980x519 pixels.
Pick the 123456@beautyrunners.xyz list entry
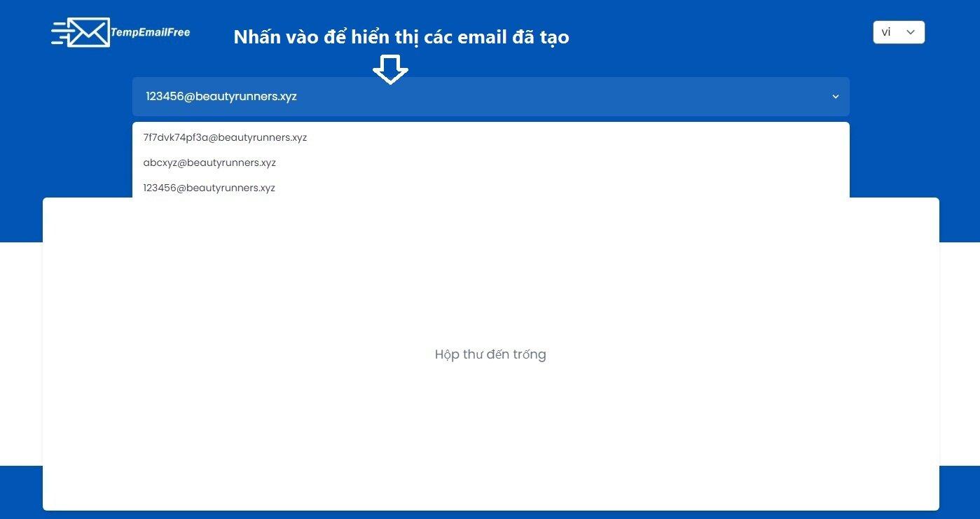point(490,188)
